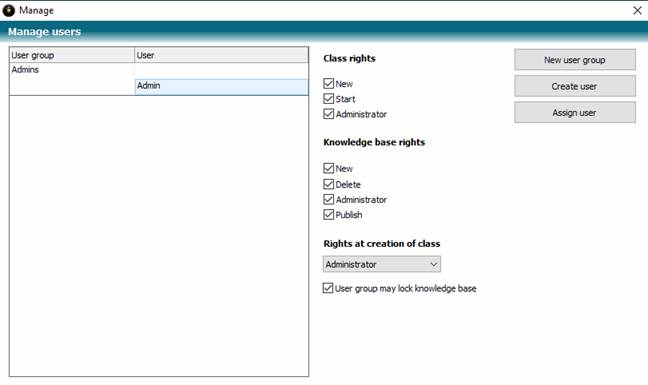Click the Assign user button
648x385 pixels.
tap(575, 113)
